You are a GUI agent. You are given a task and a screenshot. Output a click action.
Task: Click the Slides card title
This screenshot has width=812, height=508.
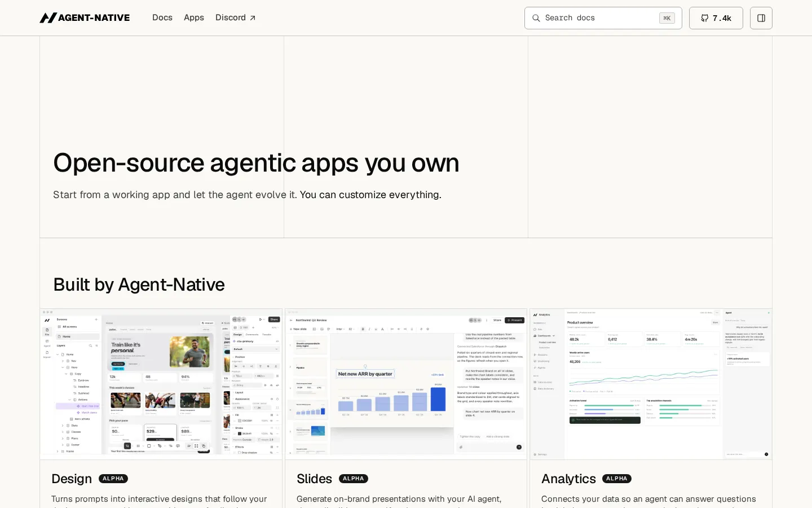pyautogui.click(x=314, y=479)
